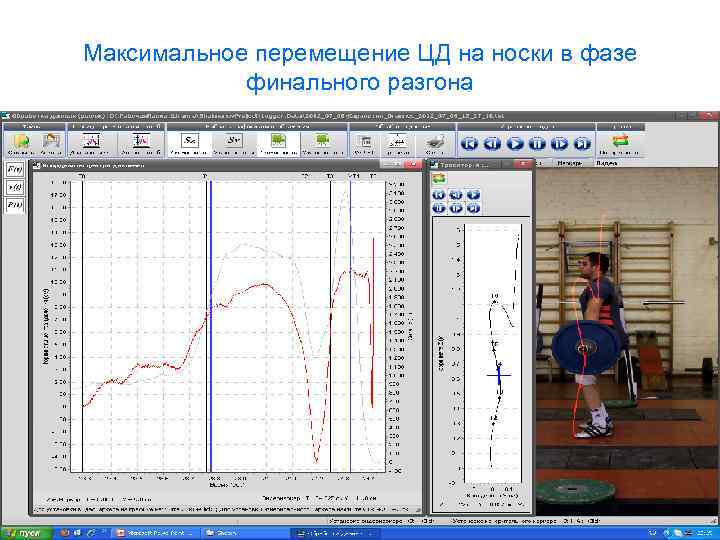Go to last frame in trajectory window

(473, 208)
